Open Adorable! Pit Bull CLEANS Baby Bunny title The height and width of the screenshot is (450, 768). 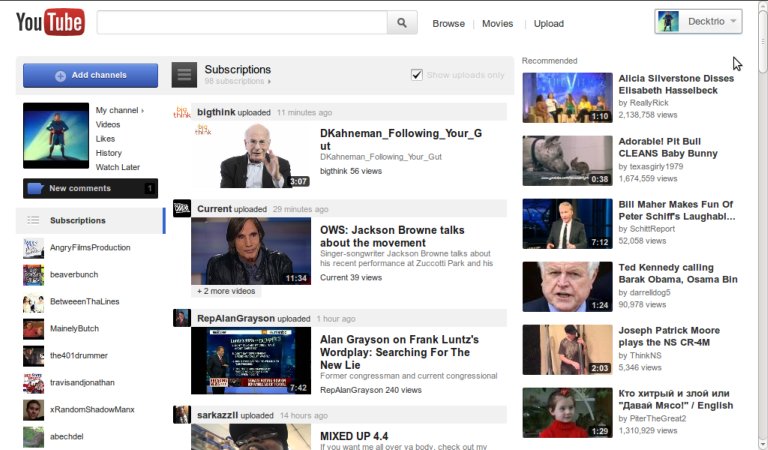pos(668,147)
